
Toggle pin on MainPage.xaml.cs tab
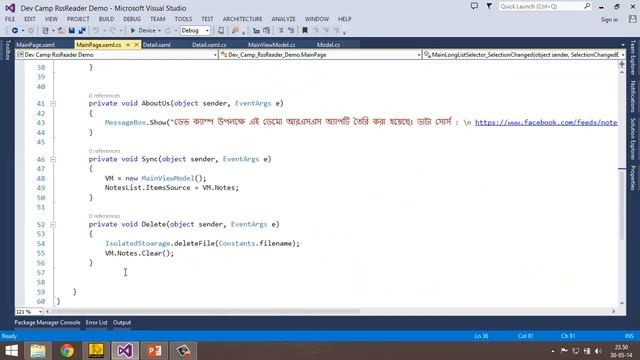point(128,44)
